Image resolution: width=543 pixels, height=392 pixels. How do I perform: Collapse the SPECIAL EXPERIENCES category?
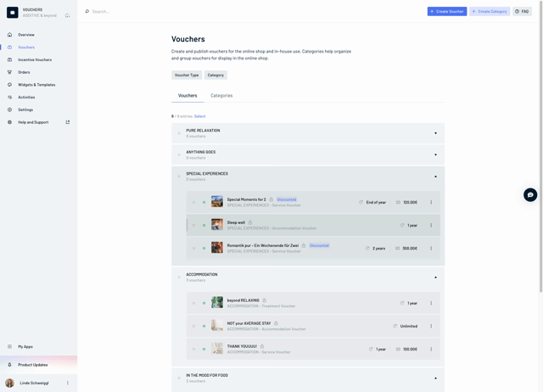click(x=435, y=176)
